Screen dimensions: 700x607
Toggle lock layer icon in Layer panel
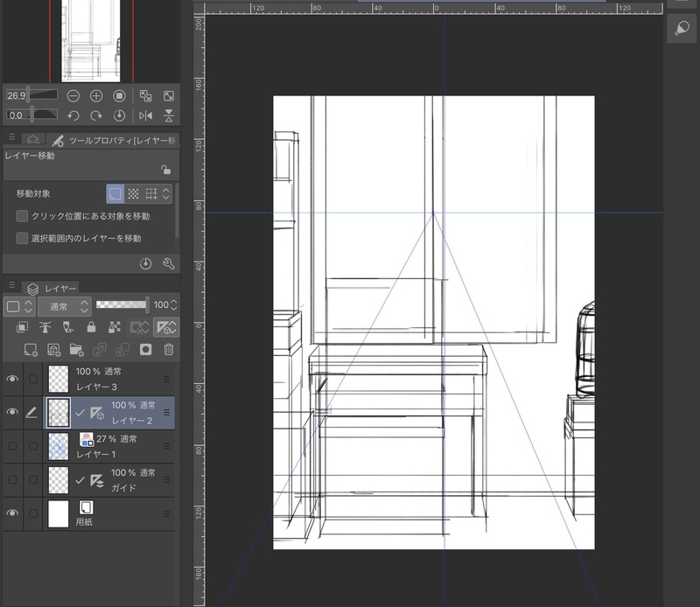click(91, 327)
